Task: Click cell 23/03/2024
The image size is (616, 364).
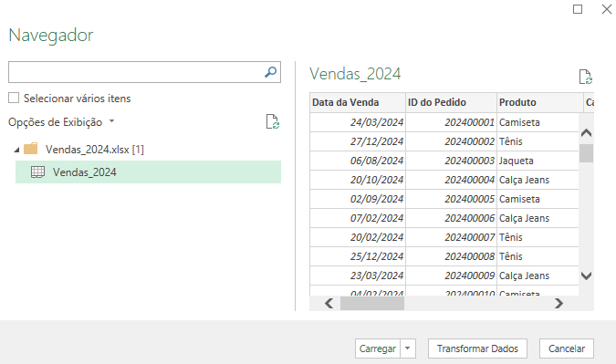Action: coord(358,276)
